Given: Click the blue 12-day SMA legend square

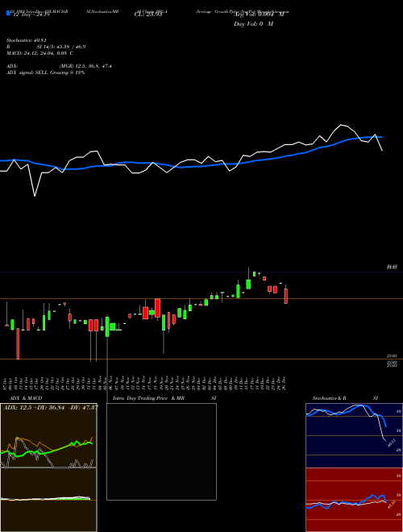Looking at the screenshot, I should coord(8,13).
